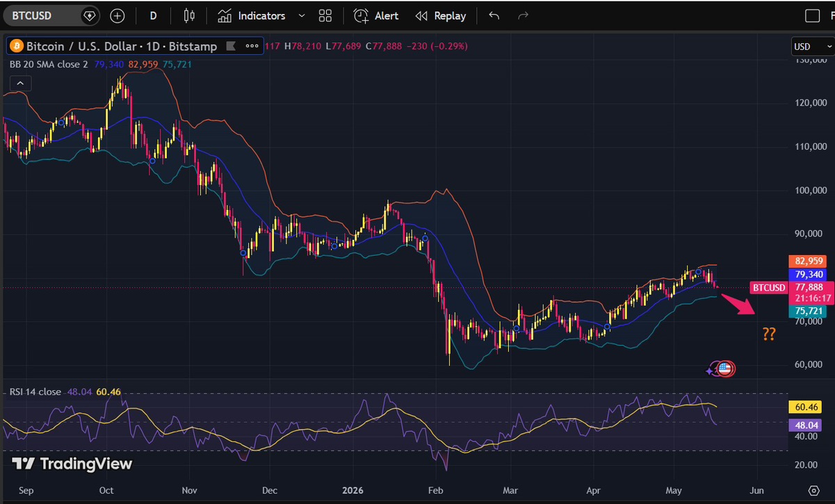Click the 77,888 current price tag
Viewport: 835px width, 504px height.
pyautogui.click(x=809, y=286)
